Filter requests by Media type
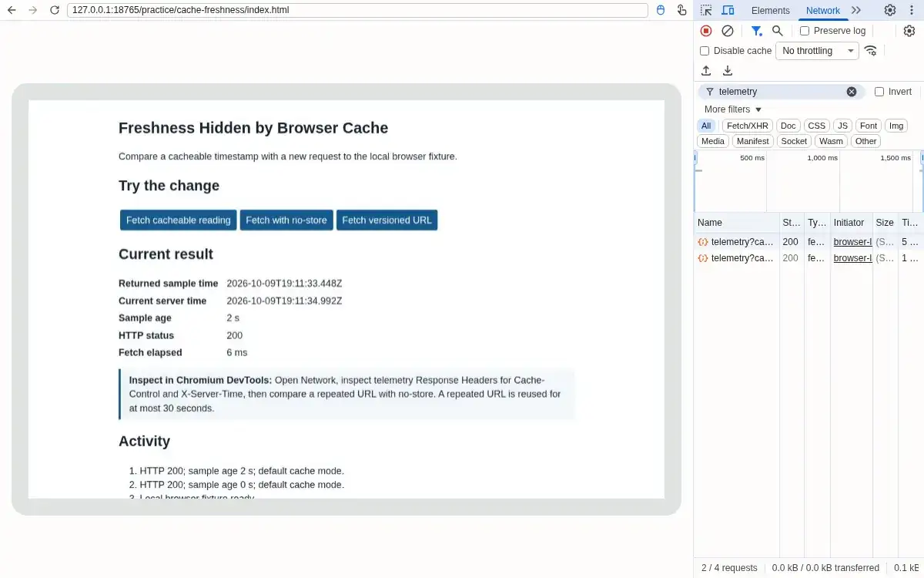The height and width of the screenshot is (578, 924). point(713,141)
